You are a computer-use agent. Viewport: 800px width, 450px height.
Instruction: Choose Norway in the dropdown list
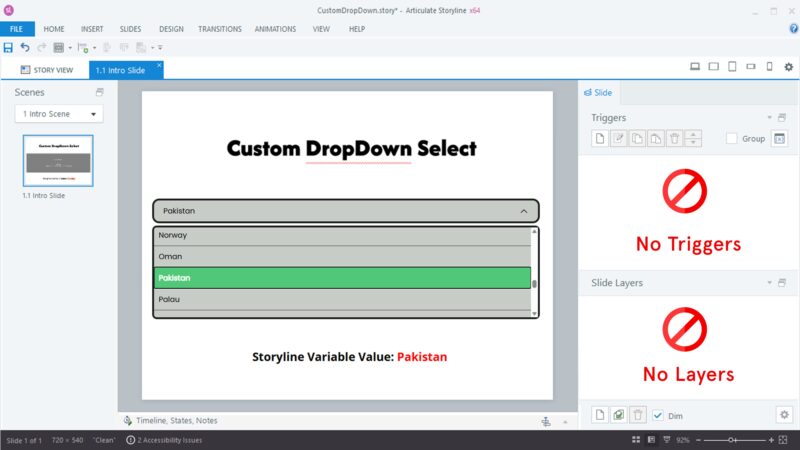(x=342, y=235)
